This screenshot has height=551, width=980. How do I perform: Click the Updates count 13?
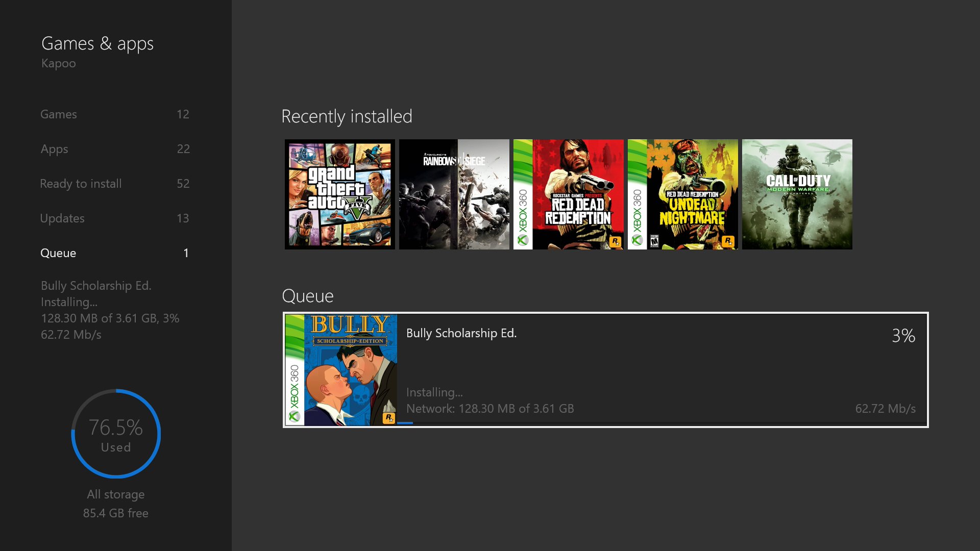tap(183, 218)
